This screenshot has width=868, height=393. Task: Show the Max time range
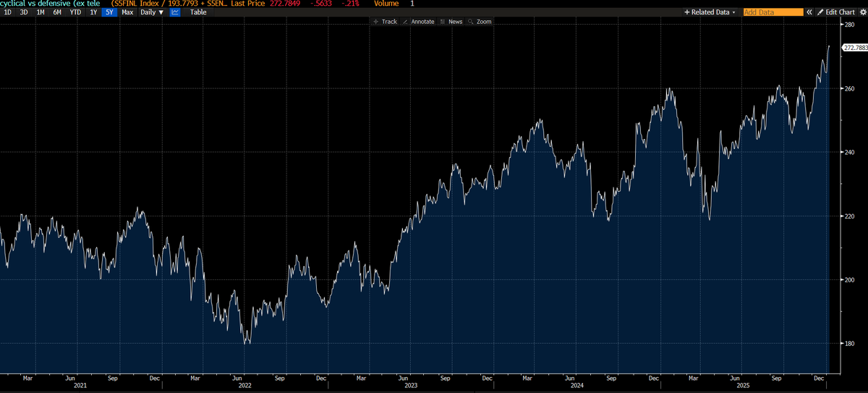tap(127, 12)
